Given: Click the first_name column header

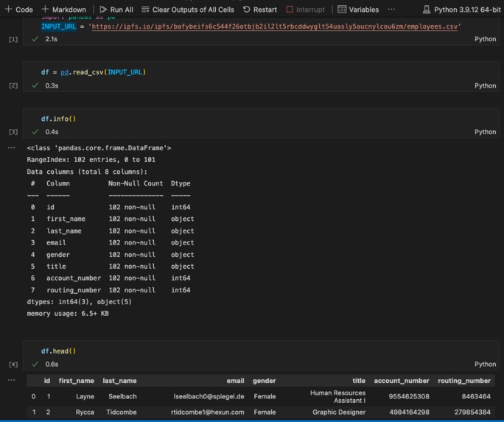Looking at the screenshot, I should pyautogui.click(x=76, y=381).
